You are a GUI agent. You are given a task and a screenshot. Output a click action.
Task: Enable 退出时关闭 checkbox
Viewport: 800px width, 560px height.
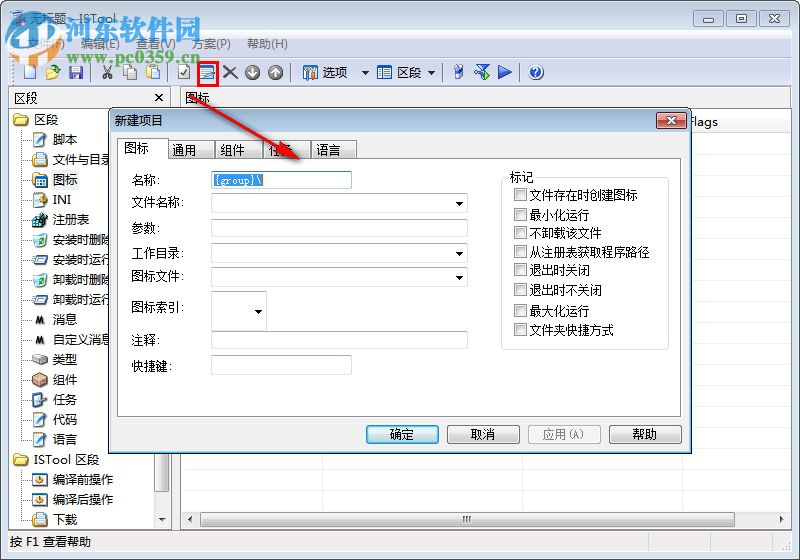(x=520, y=270)
